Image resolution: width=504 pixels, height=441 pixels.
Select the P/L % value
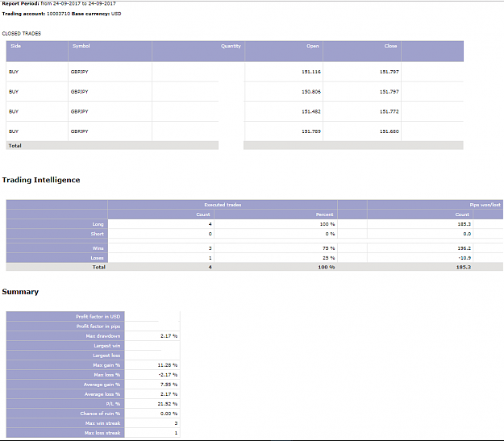coord(168,404)
